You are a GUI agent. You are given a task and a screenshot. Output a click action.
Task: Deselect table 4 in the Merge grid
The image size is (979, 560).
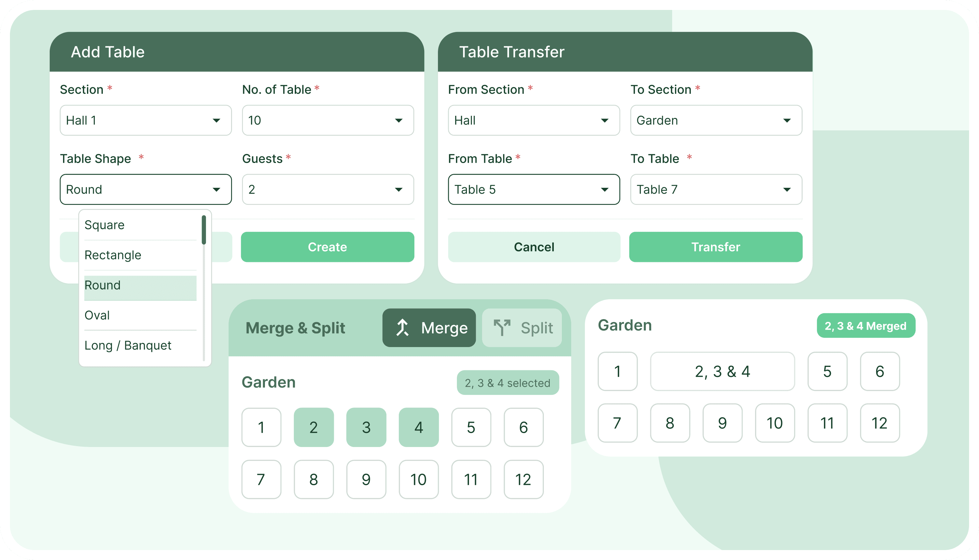tap(418, 427)
